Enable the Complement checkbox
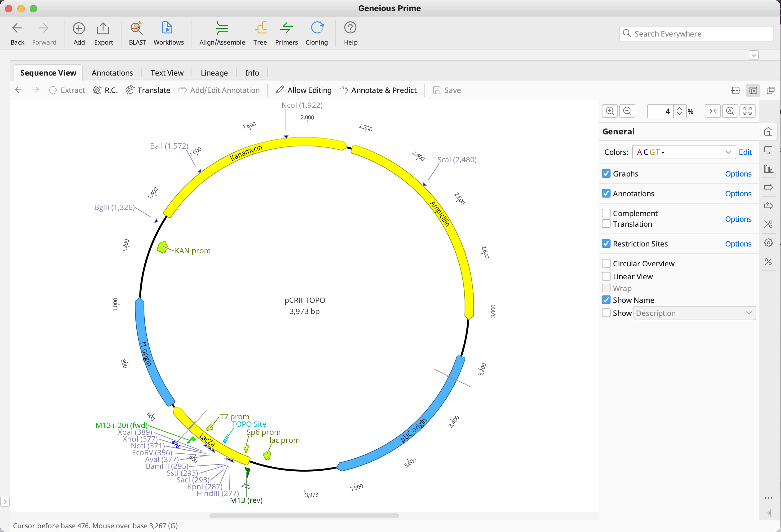781x532 pixels. click(606, 213)
